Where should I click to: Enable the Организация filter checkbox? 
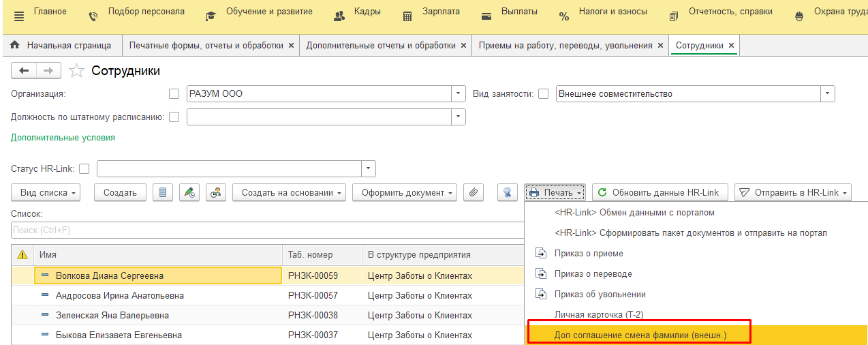pos(174,94)
